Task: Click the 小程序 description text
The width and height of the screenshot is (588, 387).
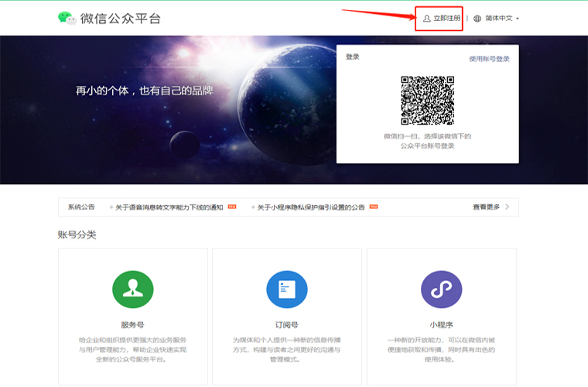Action: click(x=441, y=350)
